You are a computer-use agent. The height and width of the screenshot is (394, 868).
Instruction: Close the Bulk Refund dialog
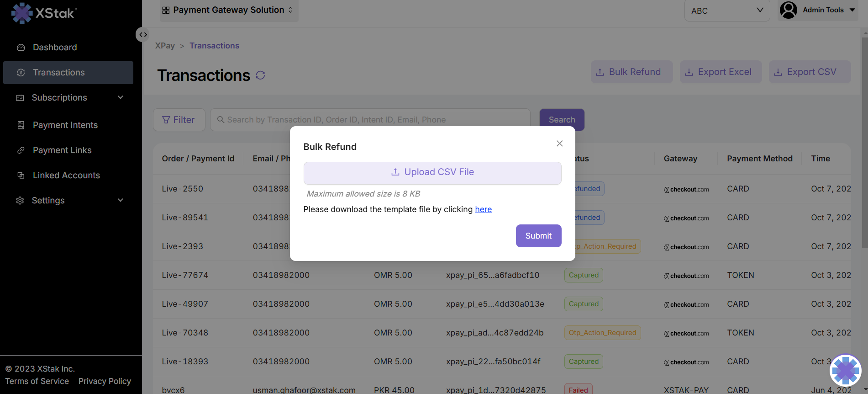[559, 144]
